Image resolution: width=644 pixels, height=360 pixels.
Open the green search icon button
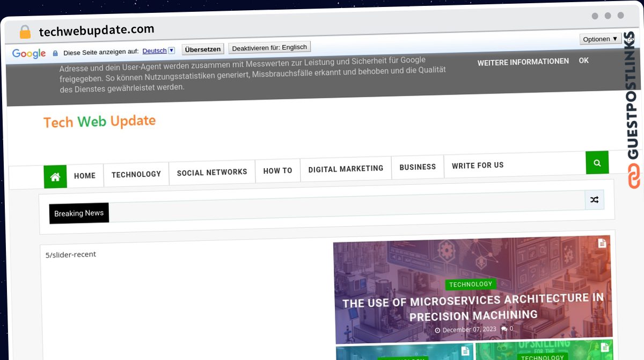click(x=597, y=163)
